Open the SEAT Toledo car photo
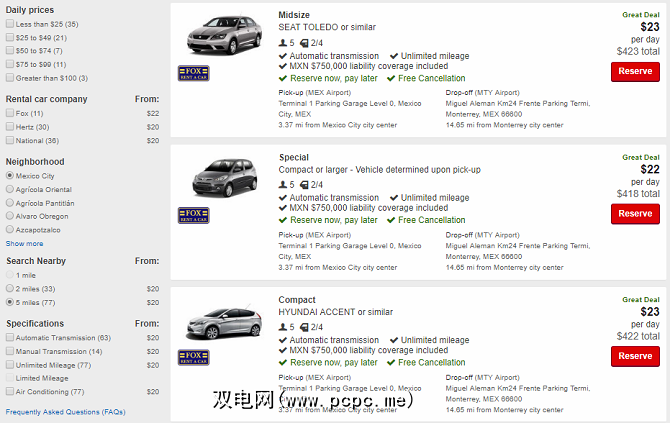 (x=224, y=35)
